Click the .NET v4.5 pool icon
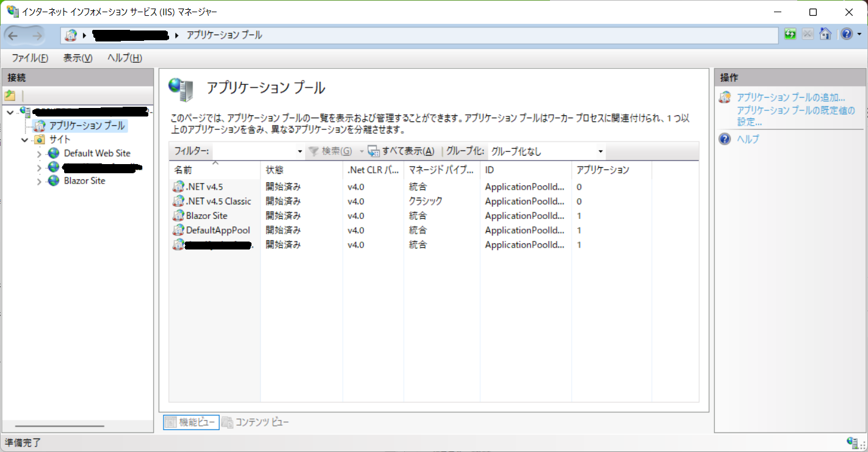 (178, 187)
